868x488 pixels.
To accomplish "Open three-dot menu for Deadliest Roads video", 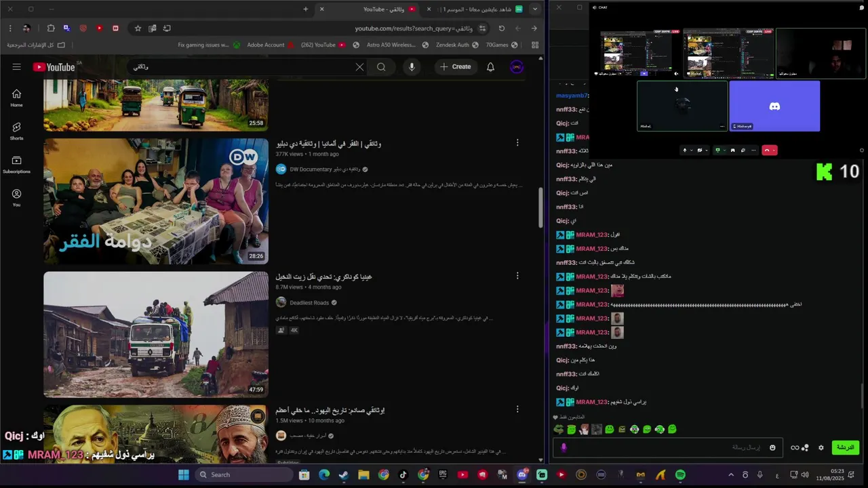I will click(517, 276).
